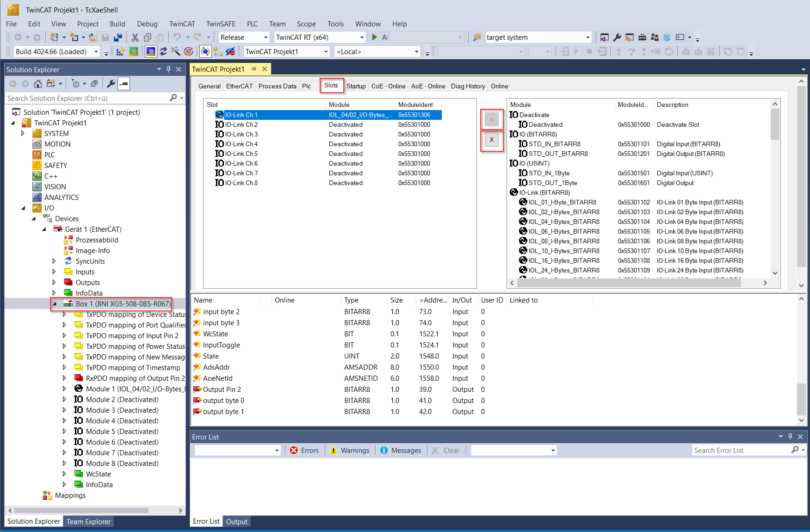Click the Toolbox briefcase icon
The image size is (810, 532).
coord(642,37)
